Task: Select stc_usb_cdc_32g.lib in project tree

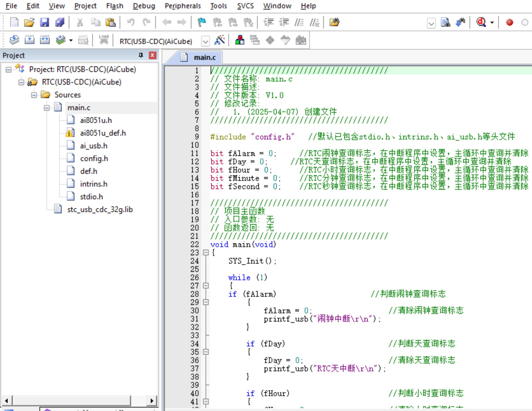Action: coord(100,209)
